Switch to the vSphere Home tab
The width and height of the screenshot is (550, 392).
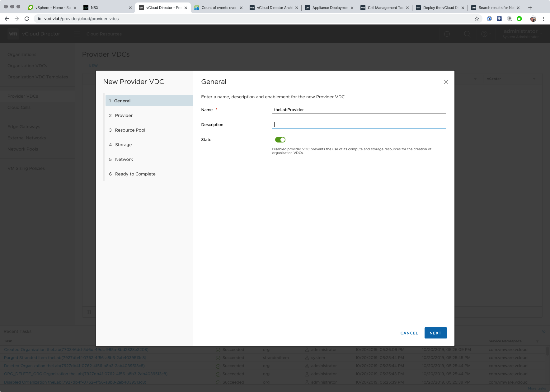[x=50, y=8]
